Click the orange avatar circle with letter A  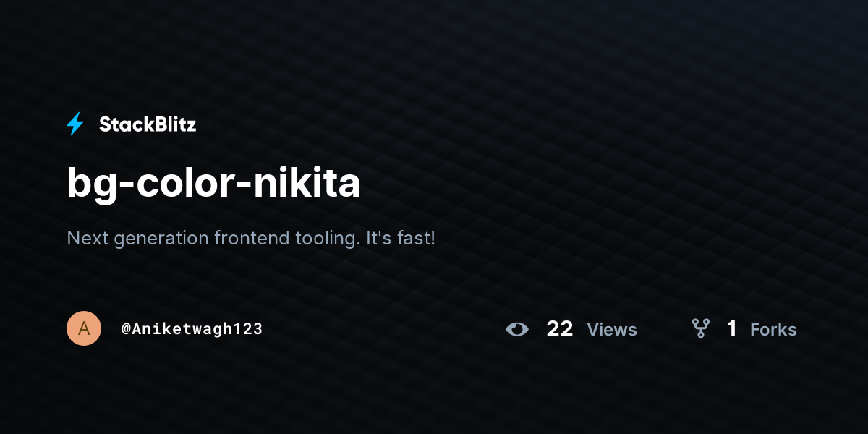[84, 328]
